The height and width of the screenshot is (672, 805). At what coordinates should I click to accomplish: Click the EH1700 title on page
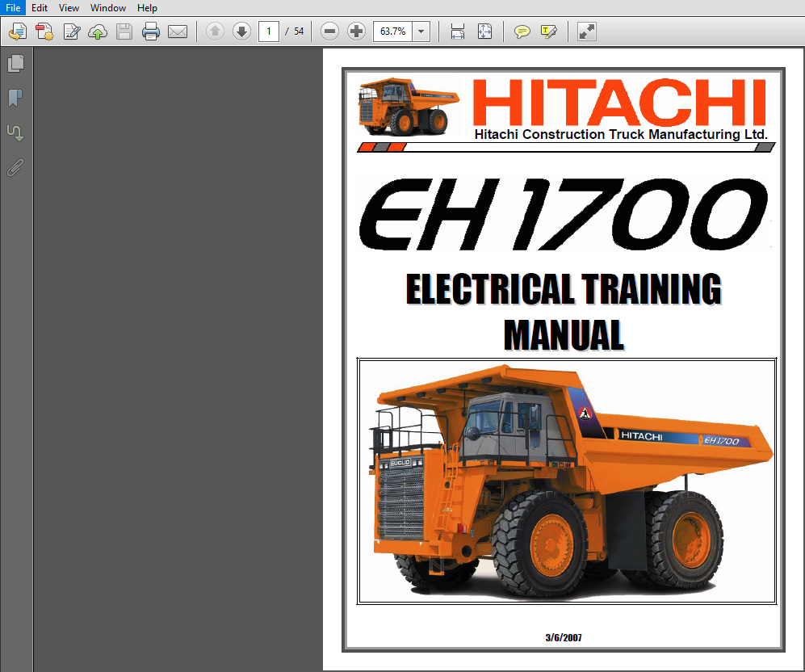pos(564,215)
